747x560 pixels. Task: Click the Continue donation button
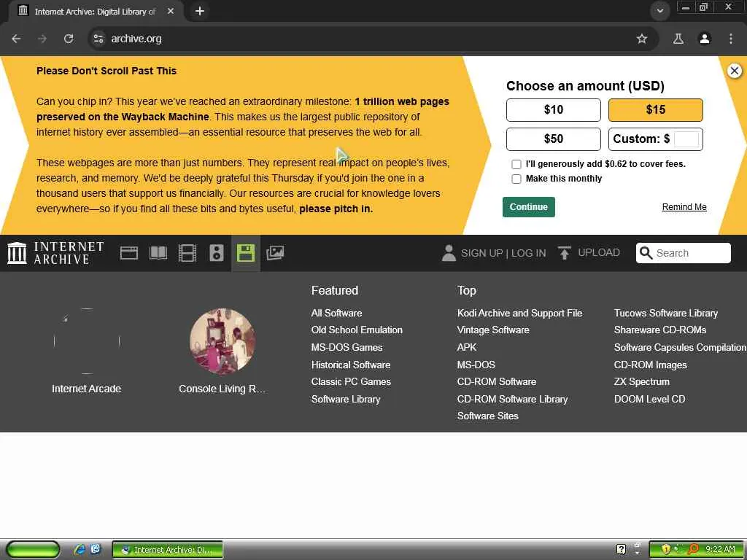pos(528,207)
